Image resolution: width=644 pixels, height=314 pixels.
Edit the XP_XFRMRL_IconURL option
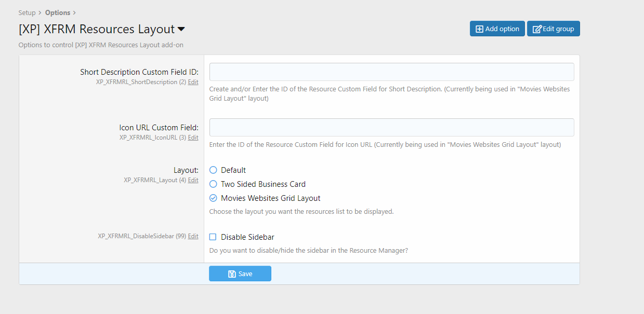point(193,138)
